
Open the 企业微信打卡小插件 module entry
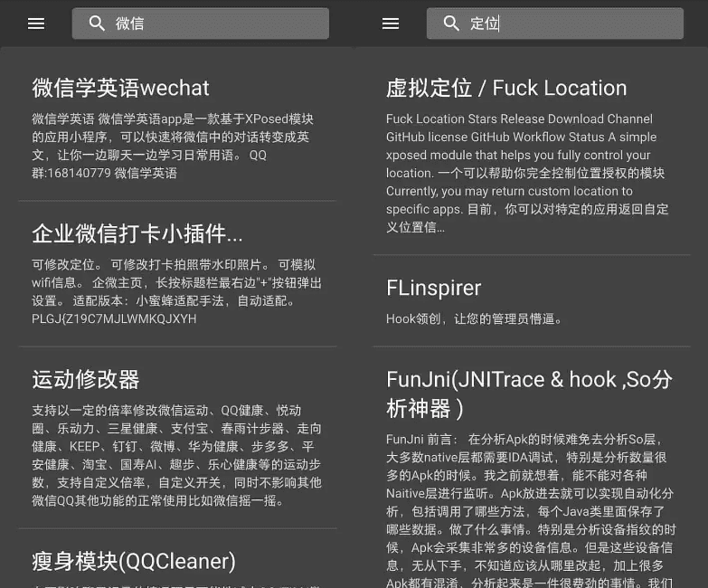pos(137,234)
